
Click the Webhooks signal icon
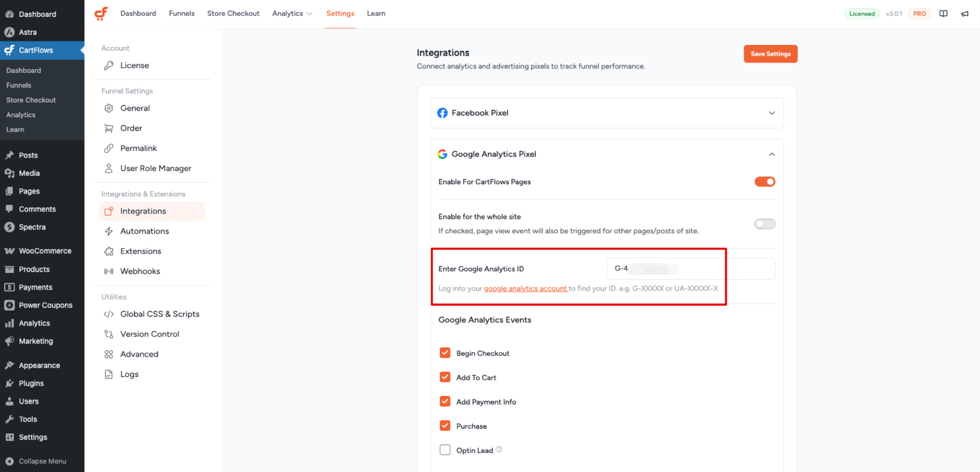(109, 271)
